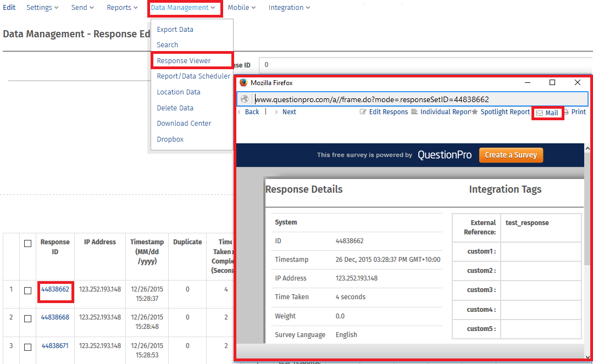Viewport: 593px width, 364px height.
Task: Click the Response Details heading
Action: 304,189
